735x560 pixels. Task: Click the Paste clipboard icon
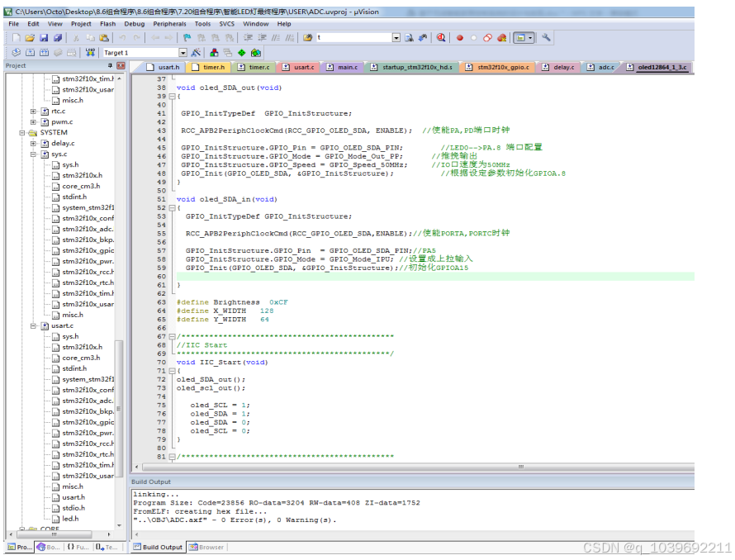click(104, 37)
